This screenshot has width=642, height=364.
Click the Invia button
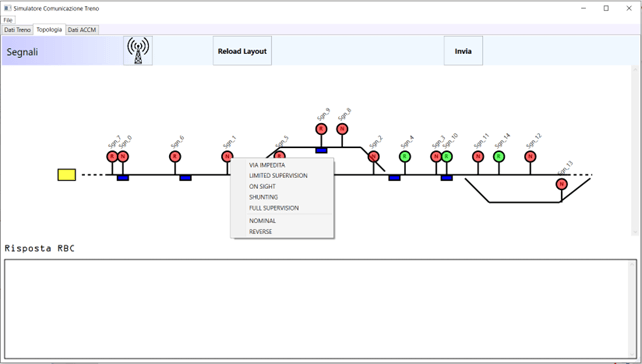463,51
